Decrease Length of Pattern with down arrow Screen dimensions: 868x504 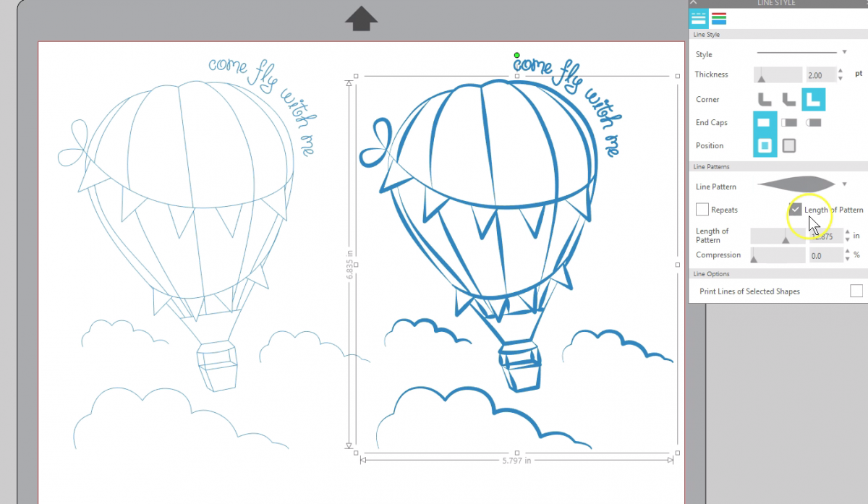[847, 239]
